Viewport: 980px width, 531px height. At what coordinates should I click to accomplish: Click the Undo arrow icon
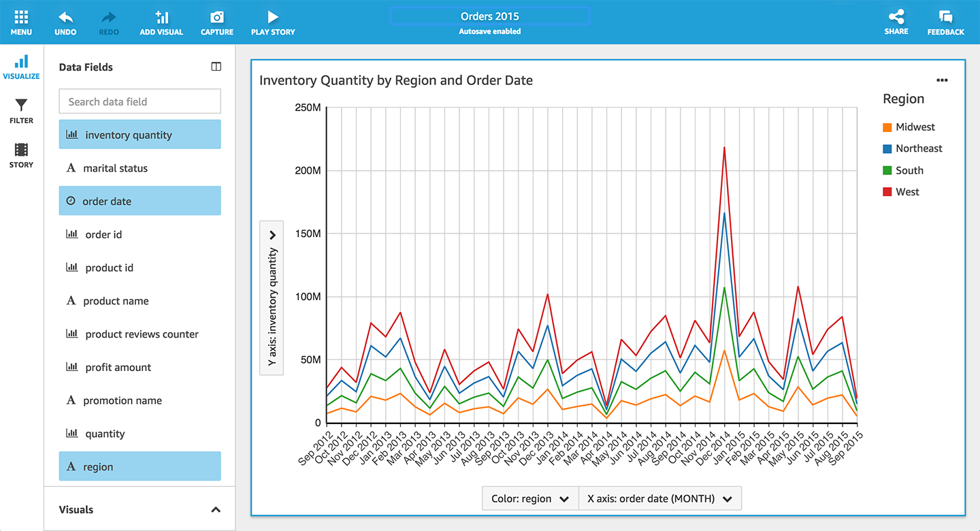coord(65,18)
